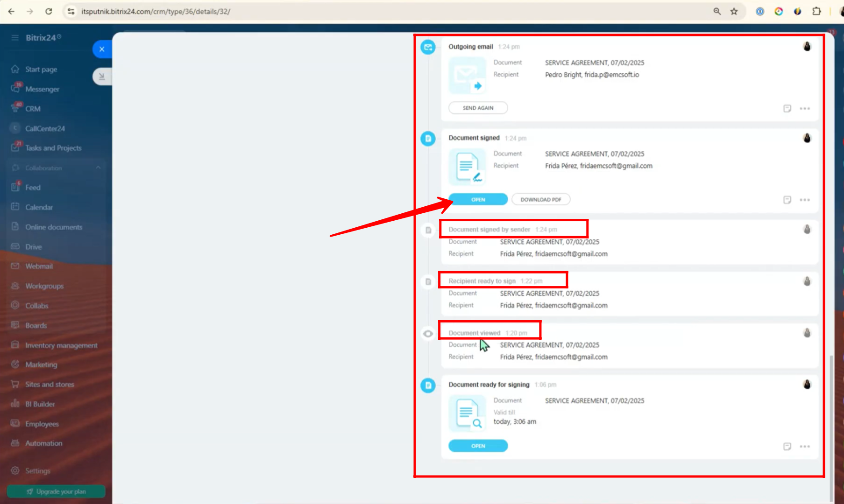Click user avatar on Outgoing email entry
This screenshot has height=504, width=844.
(x=807, y=46)
